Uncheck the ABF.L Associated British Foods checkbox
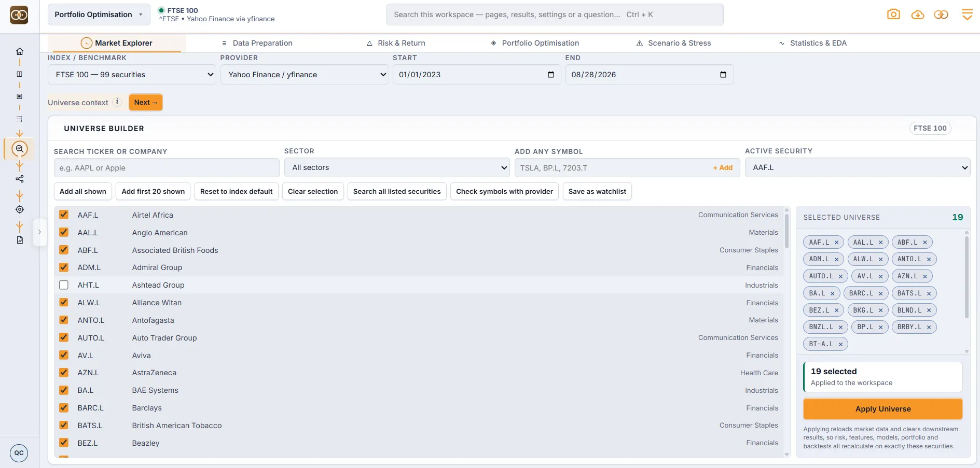 point(64,250)
